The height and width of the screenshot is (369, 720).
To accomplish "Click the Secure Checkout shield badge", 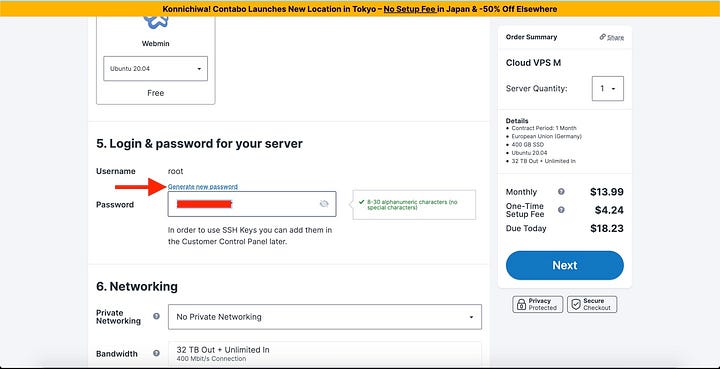I will (592, 304).
